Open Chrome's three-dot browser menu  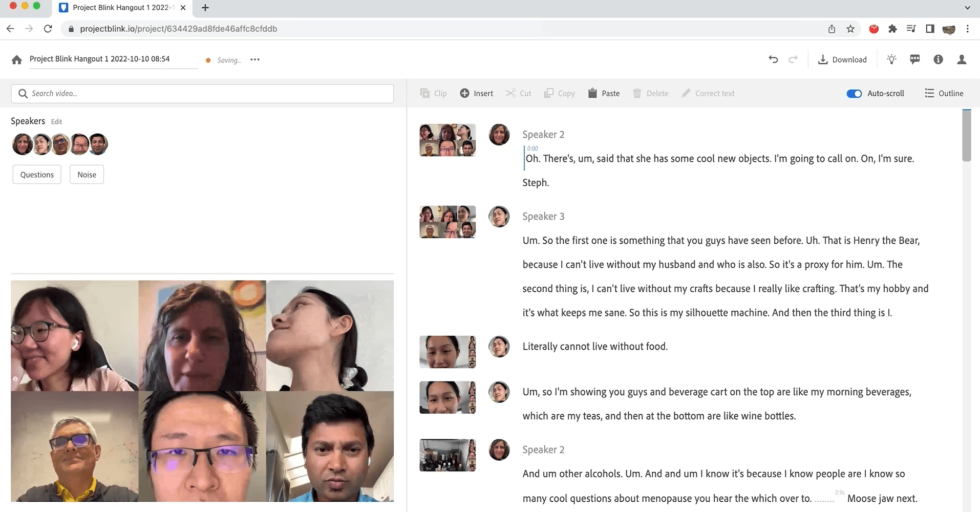coord(968,29)
